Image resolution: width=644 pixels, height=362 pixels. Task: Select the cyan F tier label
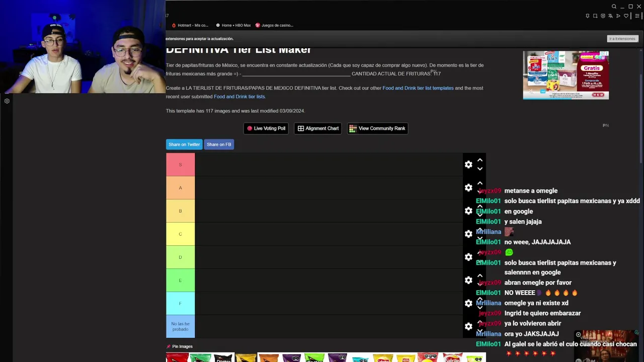[x=180, y=303]
